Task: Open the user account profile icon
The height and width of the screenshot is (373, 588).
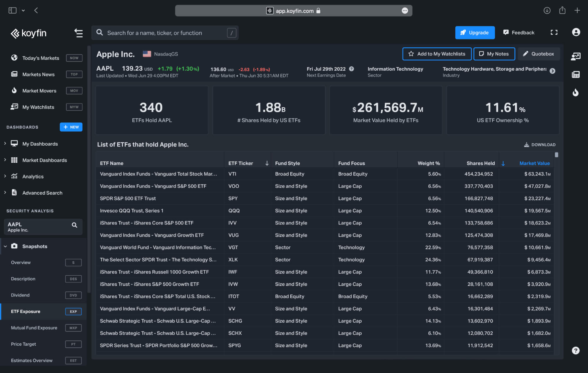Action: [576, 32]
